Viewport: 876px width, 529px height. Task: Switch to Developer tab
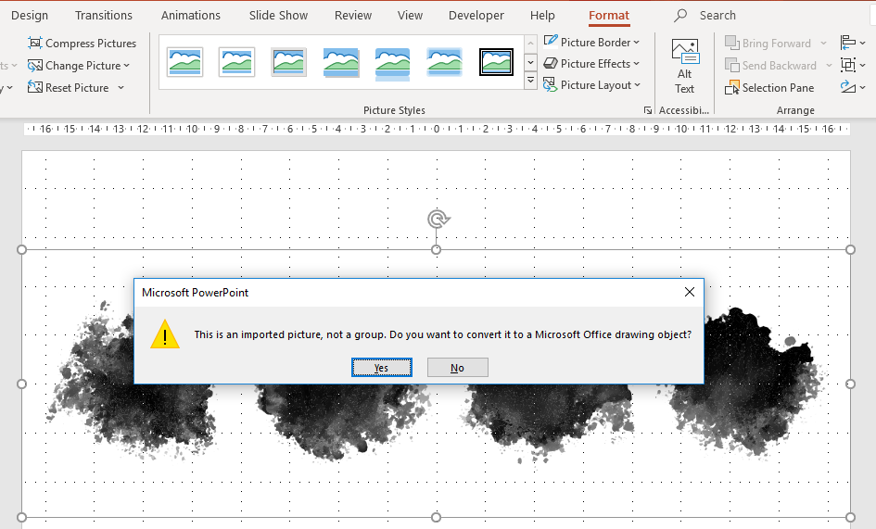click(476, 16)
